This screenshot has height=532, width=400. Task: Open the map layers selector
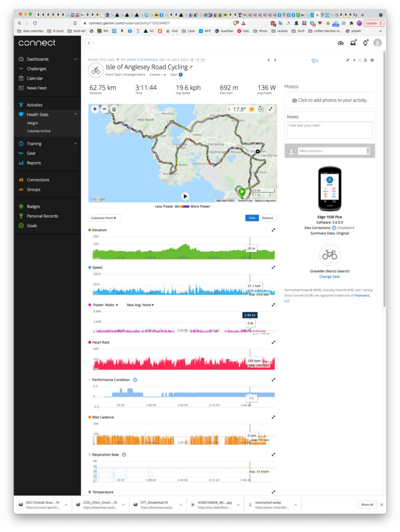click(x=114, y=109)
